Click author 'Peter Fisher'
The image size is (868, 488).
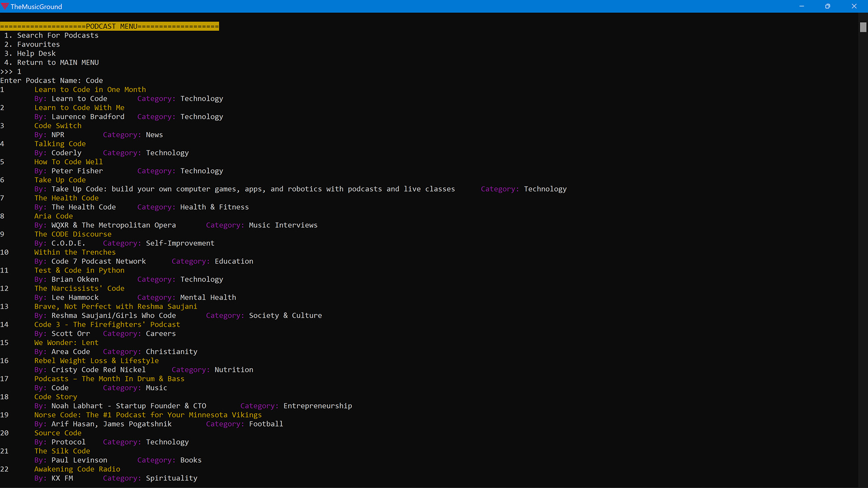pyautogui.click(x=77, y=171)
